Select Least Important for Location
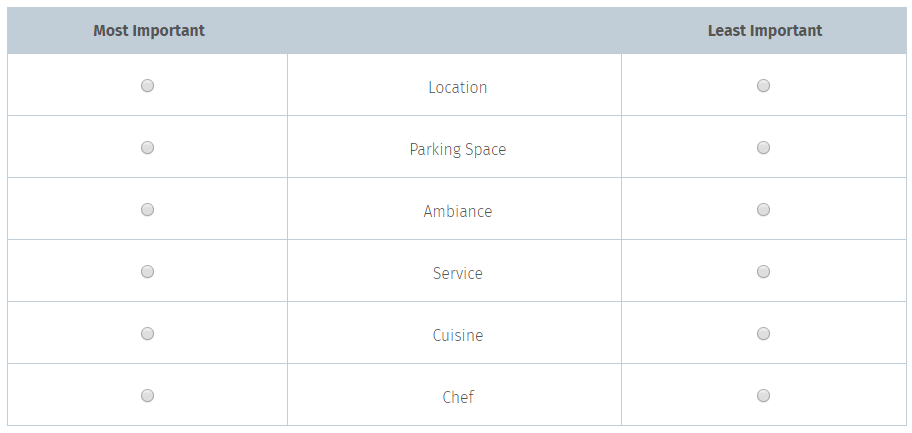 tap(763, 86)
